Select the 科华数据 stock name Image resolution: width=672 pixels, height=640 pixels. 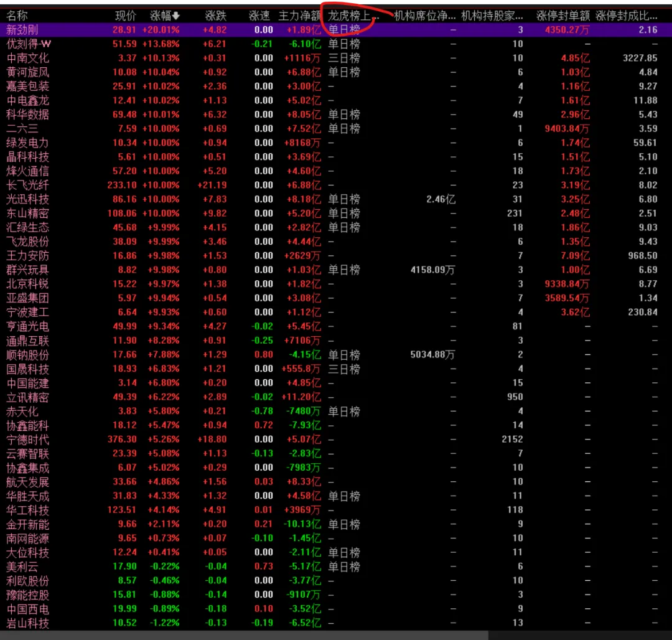pos(28,115)
